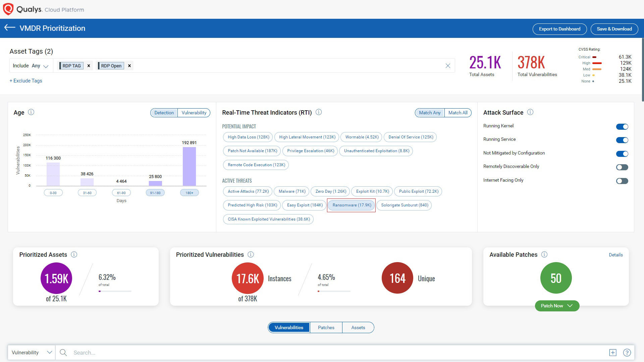Select the Vulnerability age mode
Image resolution: width=644 pixels, height=362 pixels.
tap(194, 113)
